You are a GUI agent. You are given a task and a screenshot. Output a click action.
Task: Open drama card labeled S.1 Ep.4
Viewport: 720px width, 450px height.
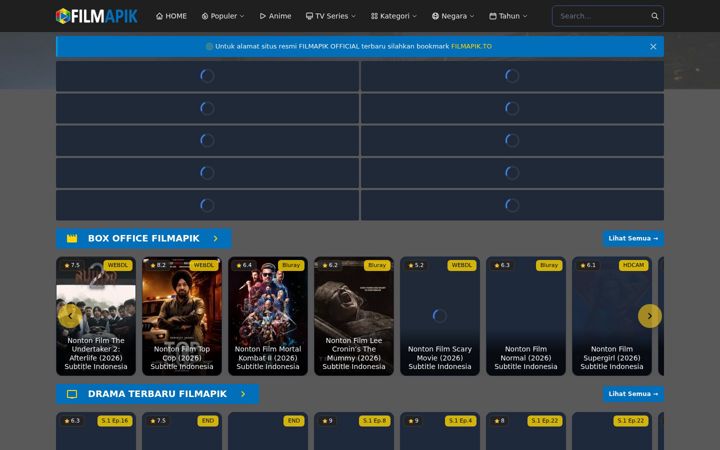(439, 431)
